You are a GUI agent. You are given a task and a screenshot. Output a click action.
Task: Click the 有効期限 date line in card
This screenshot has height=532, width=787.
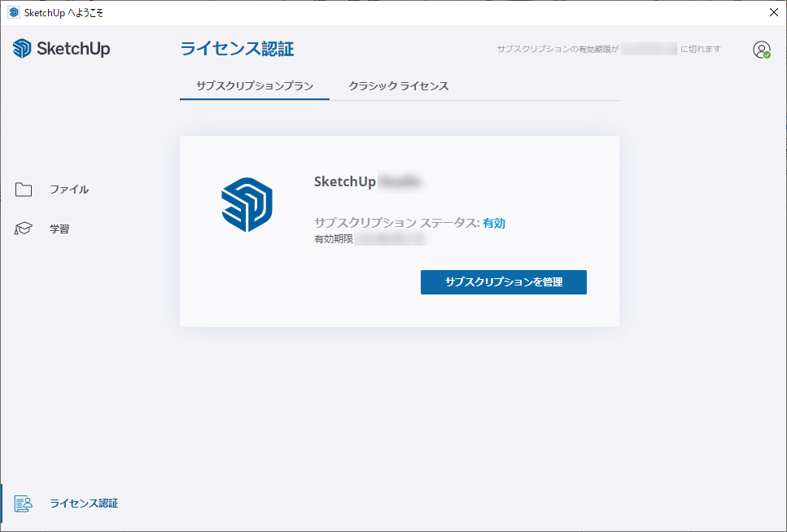(370, 240)
